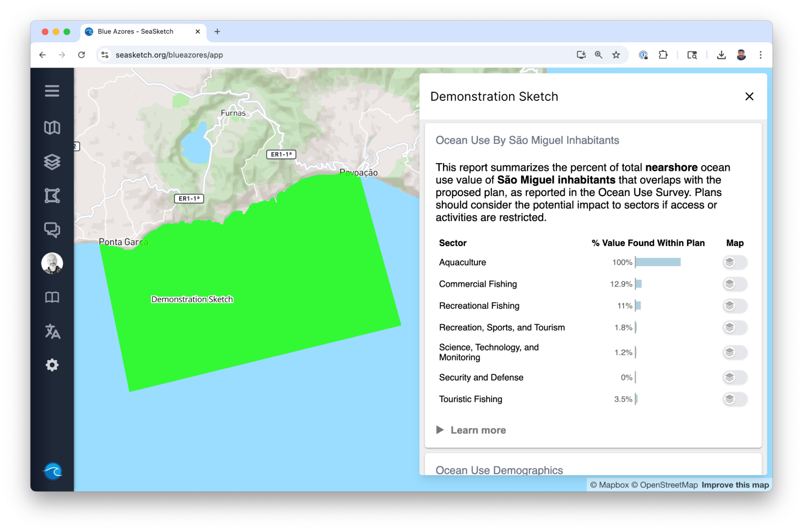Toggle the Commercial Fishing map layer switch
The width and height of the screenshot is (803, 532).
point(734,284)
